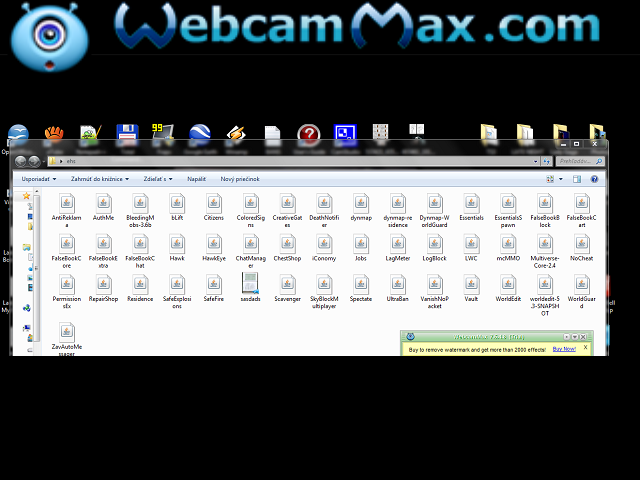Select the FalseBookCore file

(x=67, y=251)
